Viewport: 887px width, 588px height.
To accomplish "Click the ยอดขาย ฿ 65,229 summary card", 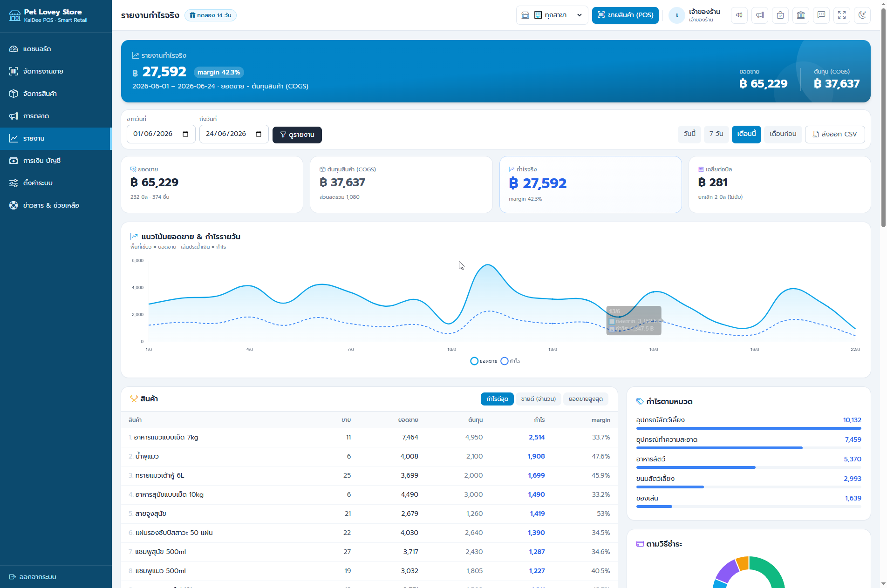I will click(x=212, y=184).
